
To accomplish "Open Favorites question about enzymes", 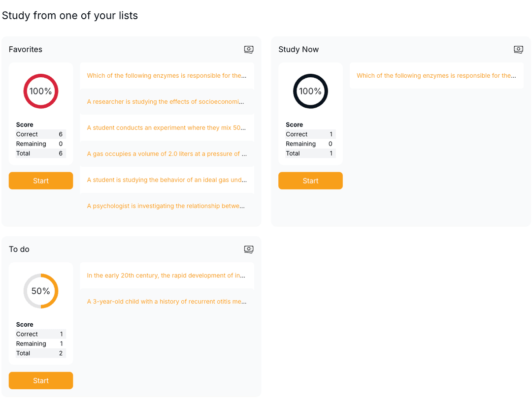I will pyautogui.click(x=166, y=76).
